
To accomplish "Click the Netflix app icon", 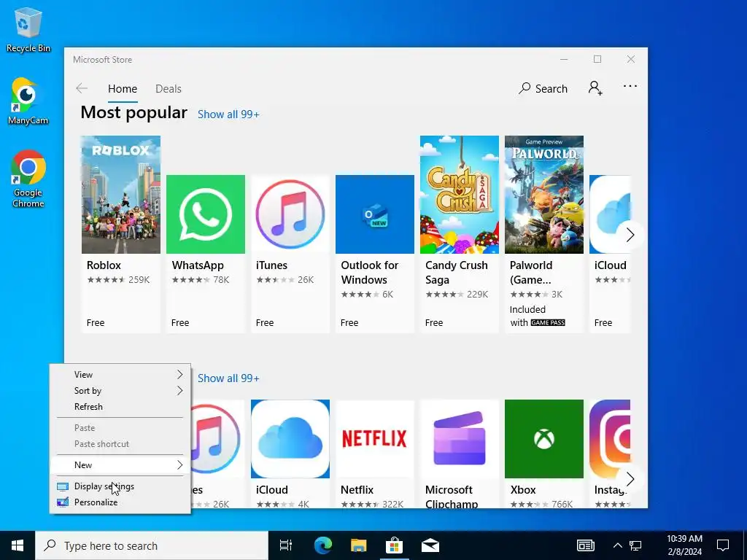I will [375, 438].
